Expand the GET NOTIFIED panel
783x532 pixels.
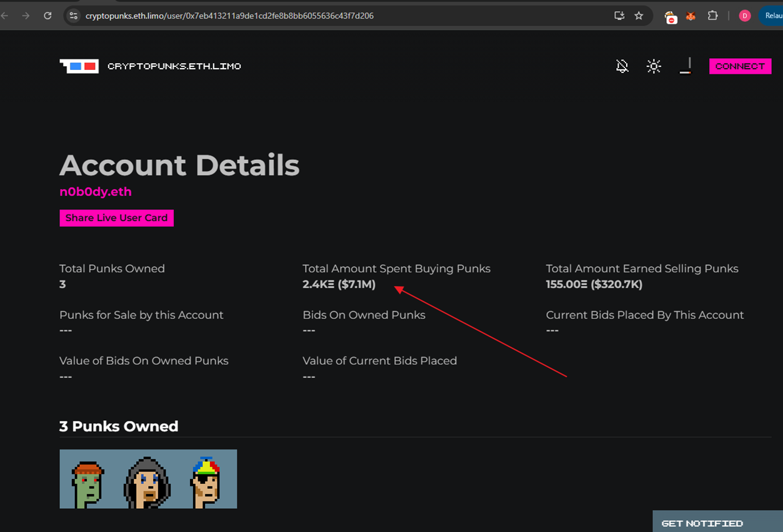click(x=702, y=523)
